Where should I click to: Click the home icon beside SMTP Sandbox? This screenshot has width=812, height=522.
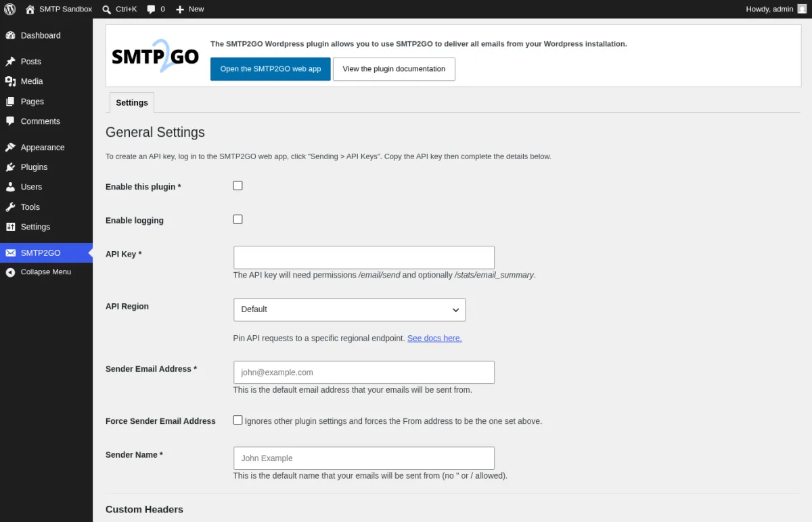click(x=30, y=9)
